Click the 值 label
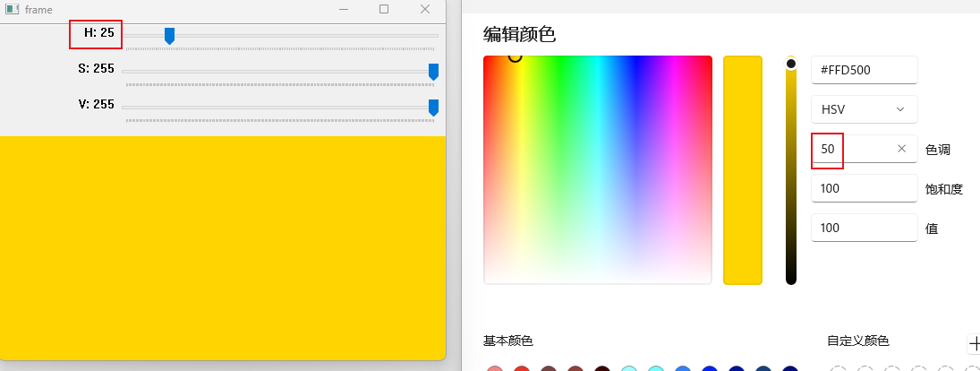 pyautogui.click(x=932, y=229)
